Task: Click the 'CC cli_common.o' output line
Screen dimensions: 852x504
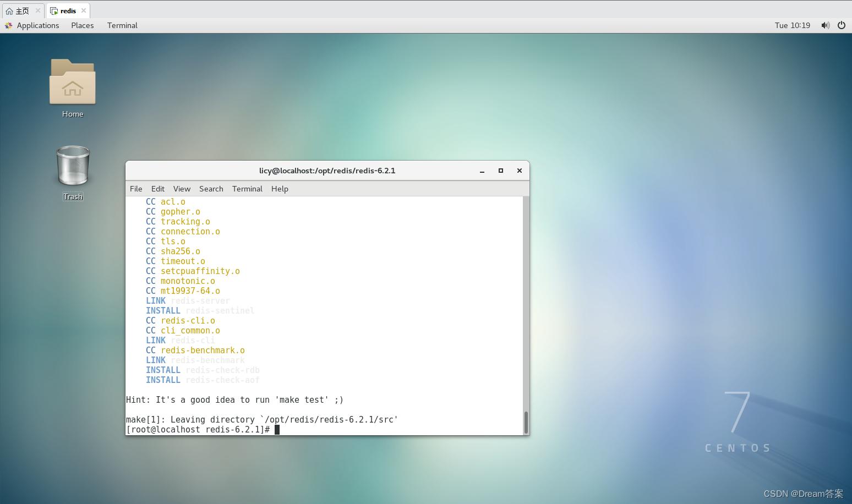Action: [183, 331]
